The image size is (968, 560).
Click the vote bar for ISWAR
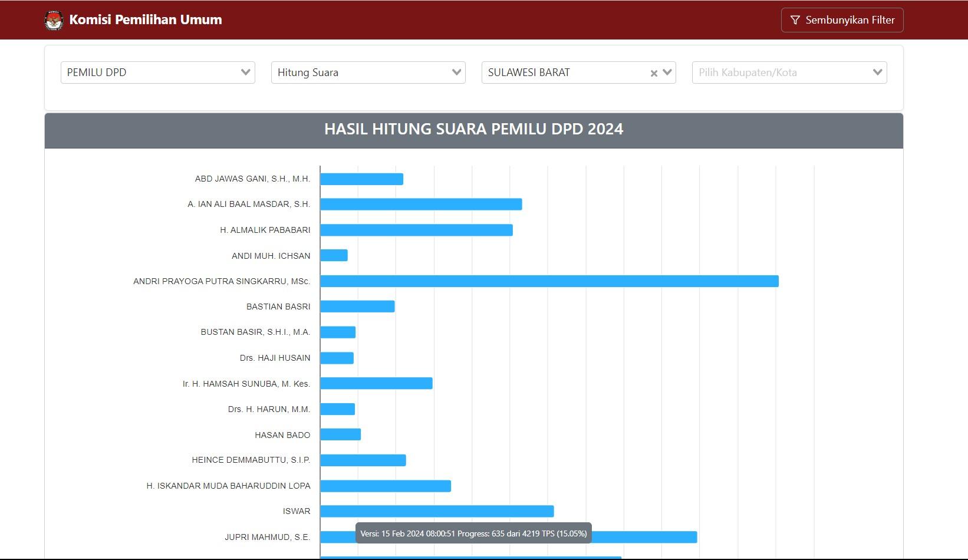click(x=436, y=511)
